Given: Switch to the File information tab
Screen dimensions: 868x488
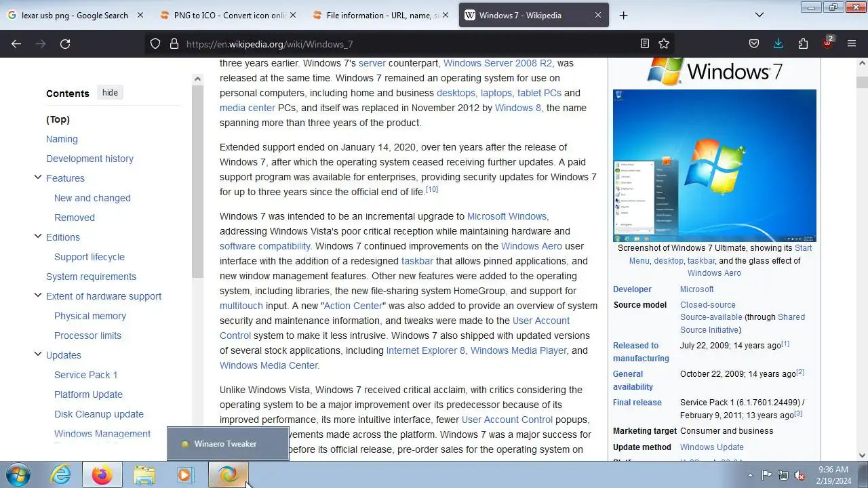Looking at the screenshot, I should pyautogui.click(x=381, y=15).
